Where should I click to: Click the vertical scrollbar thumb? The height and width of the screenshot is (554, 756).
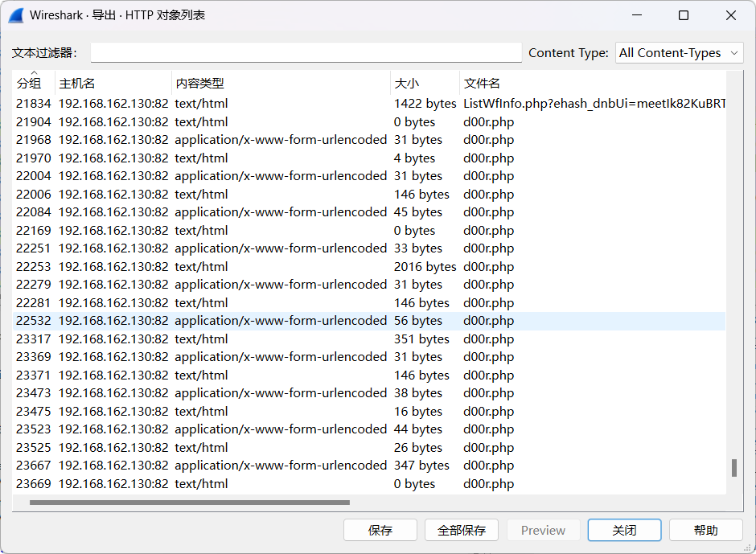coord(734,468)
